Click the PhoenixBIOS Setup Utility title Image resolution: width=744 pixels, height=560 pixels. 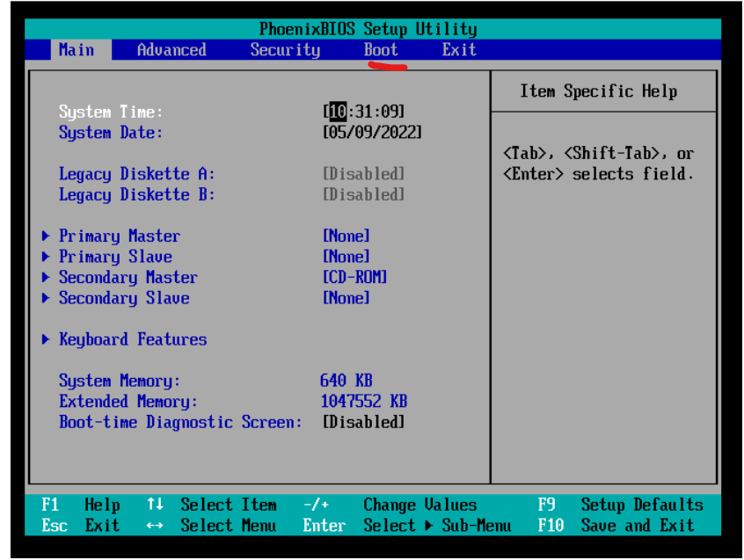pyautogui.click(x=368, y=29)
